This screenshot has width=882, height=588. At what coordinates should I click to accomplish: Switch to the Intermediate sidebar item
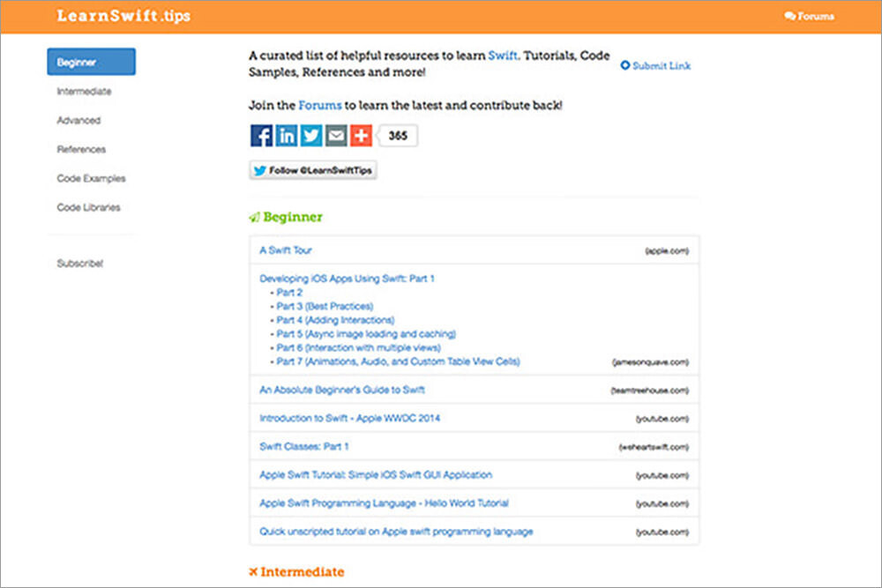84,92
